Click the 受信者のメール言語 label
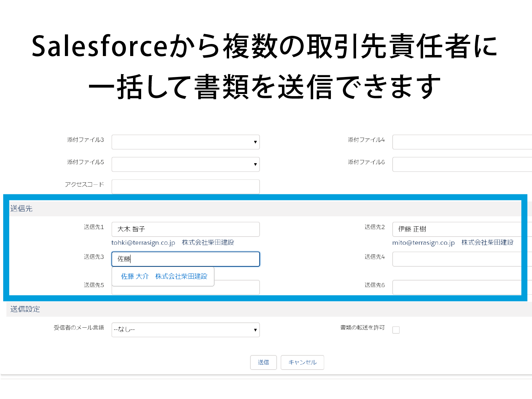Image resolution: width=532 pixels, height=399 pixels. (x=79, y=328)
